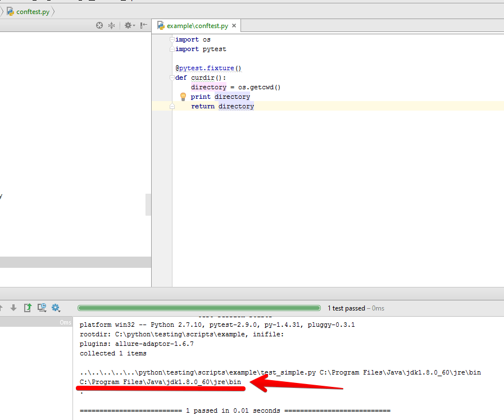Click the green test progress bar
Image resolution: width=504 pixels, height=420 pixels.
[199, 308]
